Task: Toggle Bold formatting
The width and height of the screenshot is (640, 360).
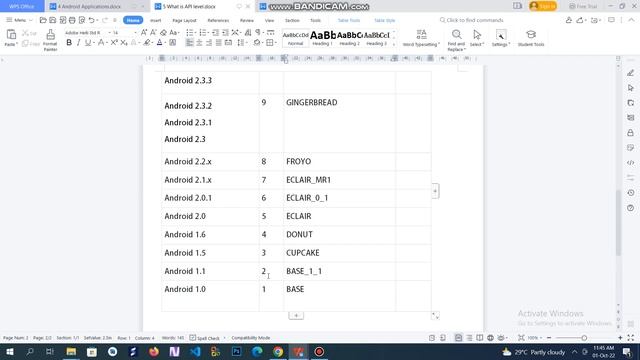Action: point(69,42)
